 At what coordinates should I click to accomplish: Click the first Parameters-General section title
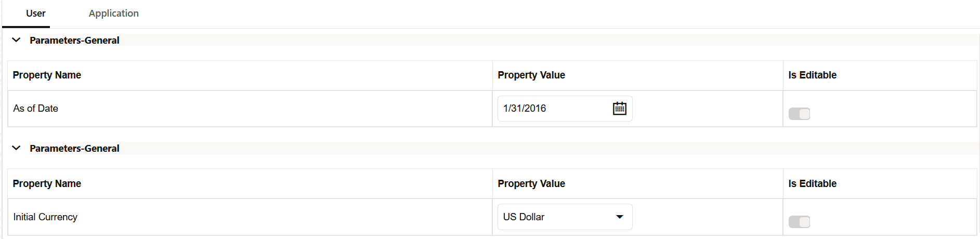74,40
